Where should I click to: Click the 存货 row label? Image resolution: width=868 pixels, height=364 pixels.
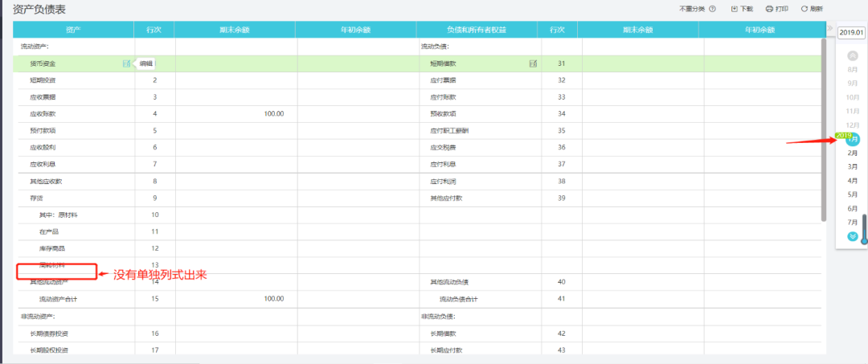(x=36, y=198)
